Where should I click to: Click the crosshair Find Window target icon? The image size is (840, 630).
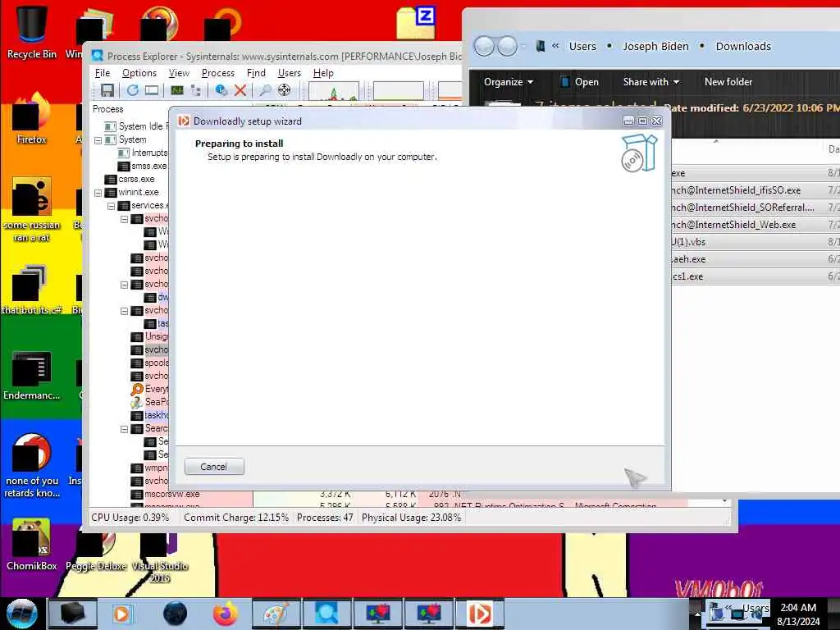284,90
